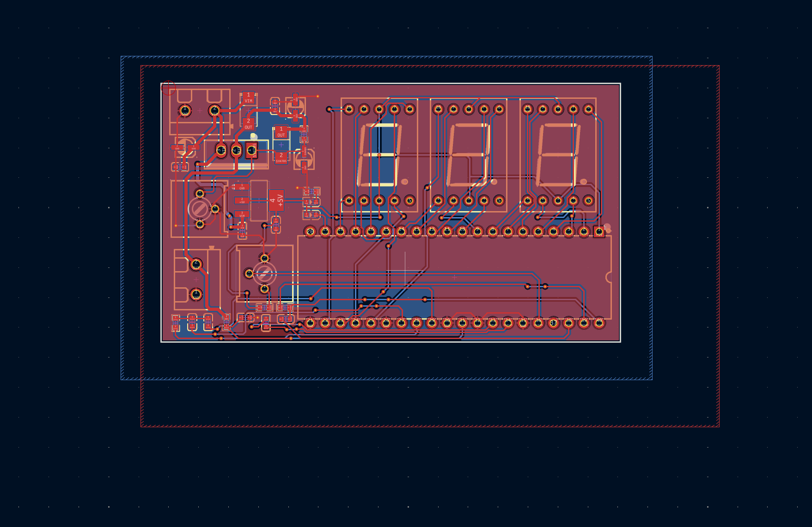812x527 pixels.
Task: Click pad 5 of the third seven-segment display
Action: 588,200
